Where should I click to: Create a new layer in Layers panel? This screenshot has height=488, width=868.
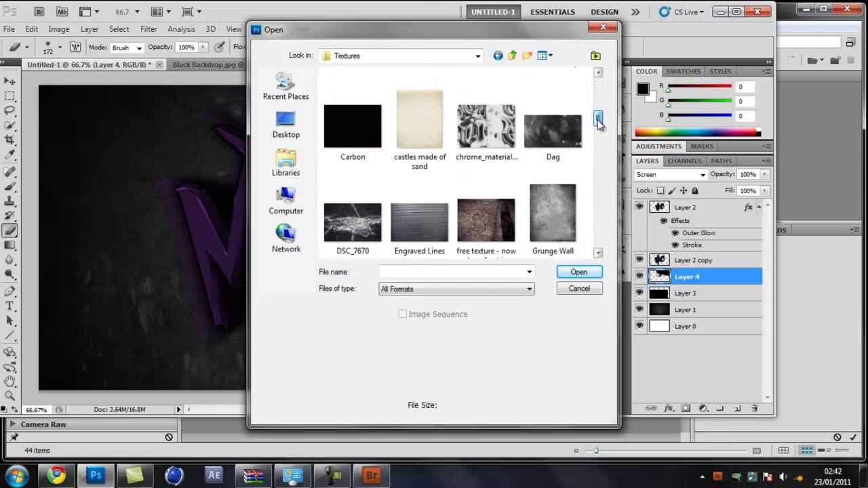pyautogui.click(x=737, y=408)
